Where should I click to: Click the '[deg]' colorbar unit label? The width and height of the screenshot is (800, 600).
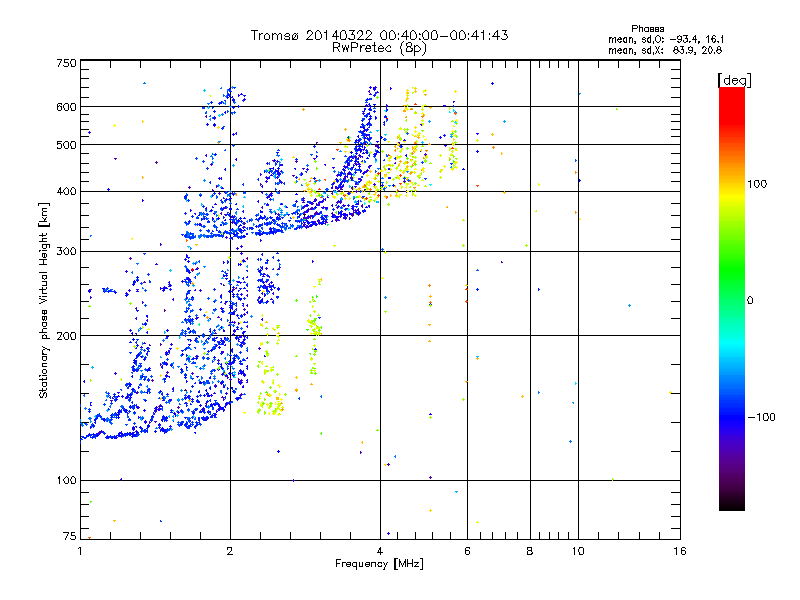click(x=734, y=80)
